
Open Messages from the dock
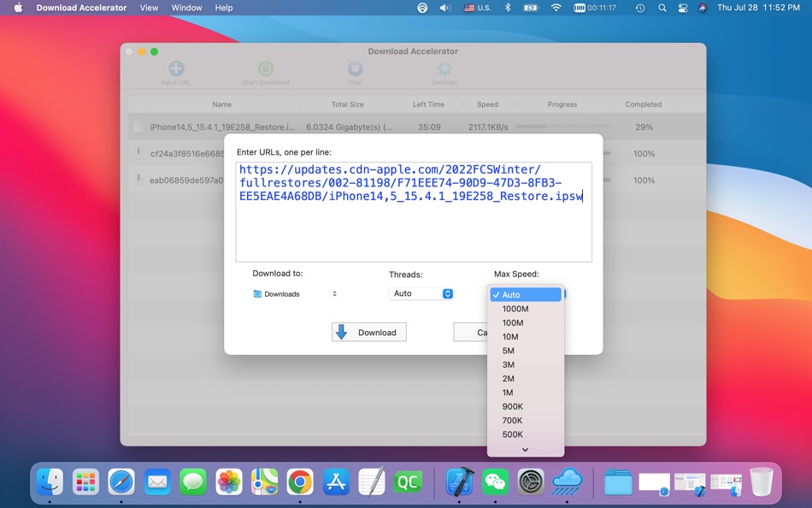tap(193, 481)
